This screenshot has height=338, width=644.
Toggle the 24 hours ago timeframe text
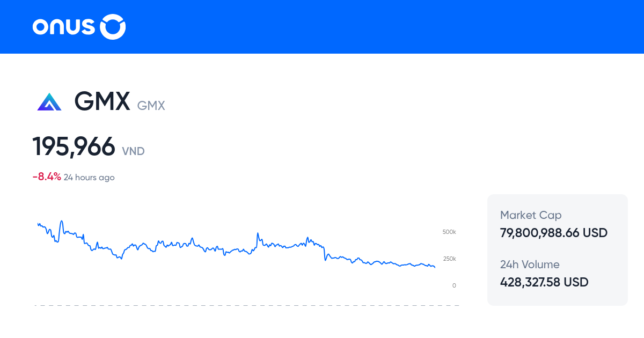(x=89, y=177)
